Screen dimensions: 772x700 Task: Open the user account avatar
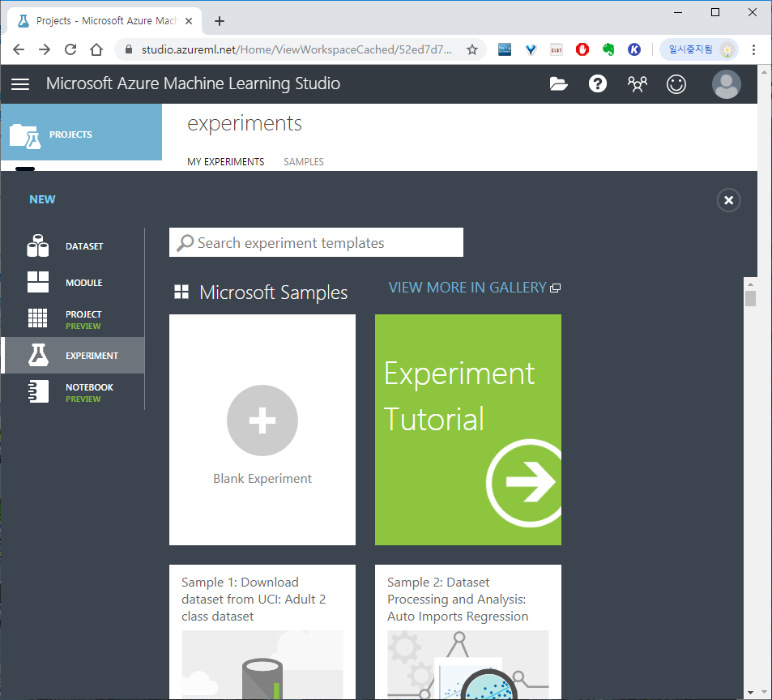(726, 84)
